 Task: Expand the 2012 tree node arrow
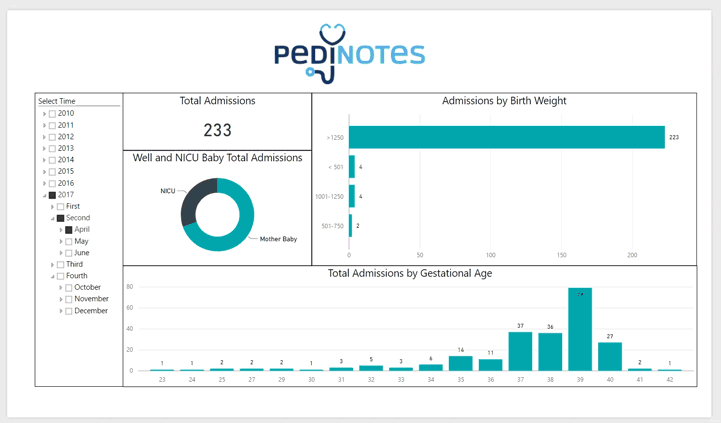point(44,137)
